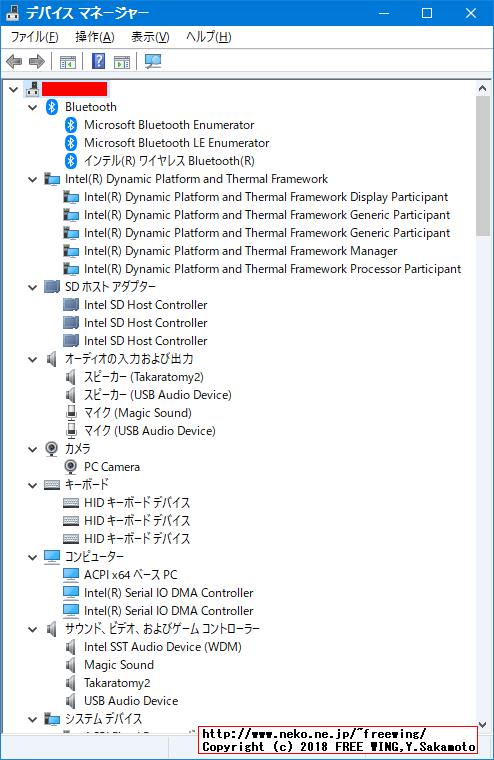Click the キーボード category keyboard icon
The image size is (494, 760).
52,485
